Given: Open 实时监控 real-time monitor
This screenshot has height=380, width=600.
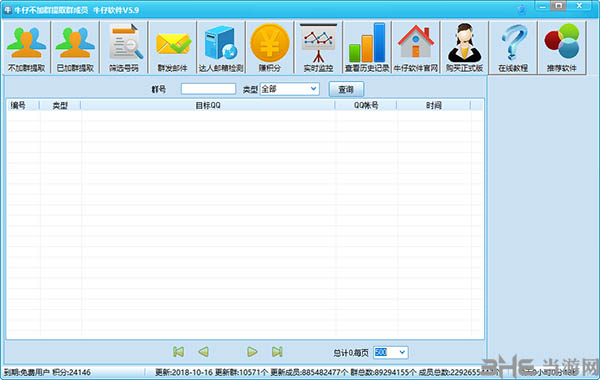Looking at the screenshot, I should tap(318, 47).
